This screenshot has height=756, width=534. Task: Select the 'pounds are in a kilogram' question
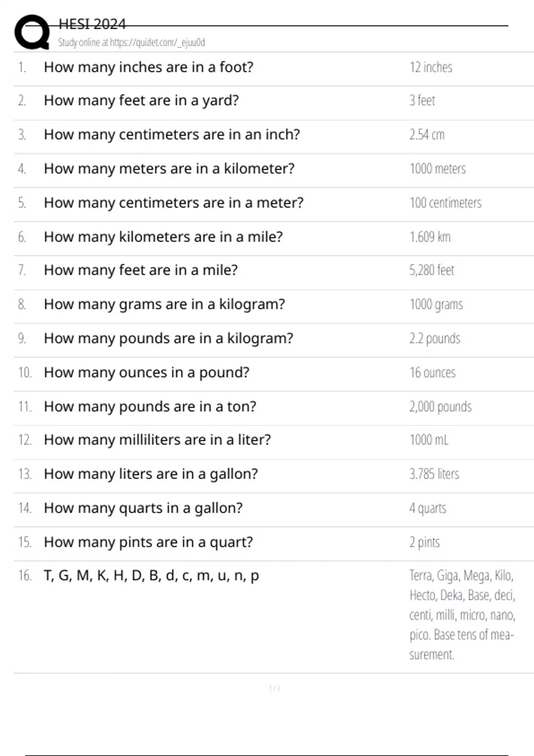[168, 338]
